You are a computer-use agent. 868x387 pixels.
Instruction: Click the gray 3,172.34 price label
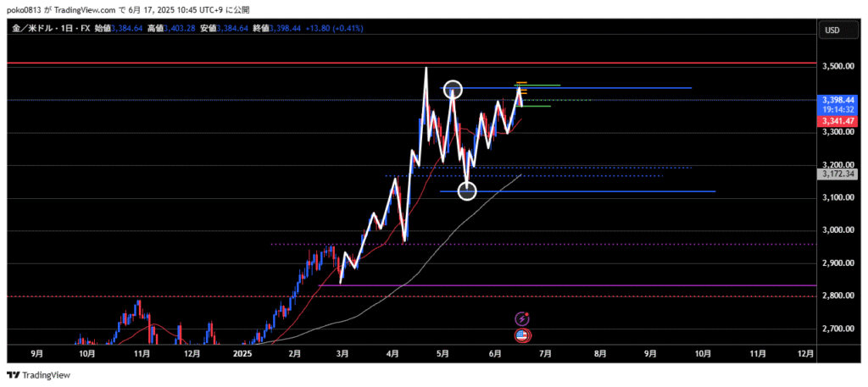pyautogui.click(x=837, y=174)
